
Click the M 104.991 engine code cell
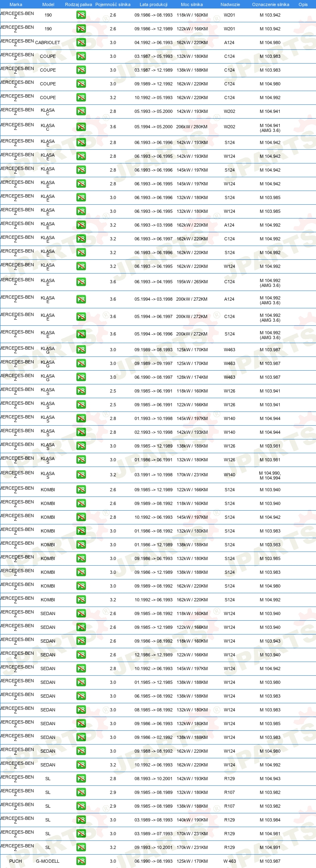point(270,847)
